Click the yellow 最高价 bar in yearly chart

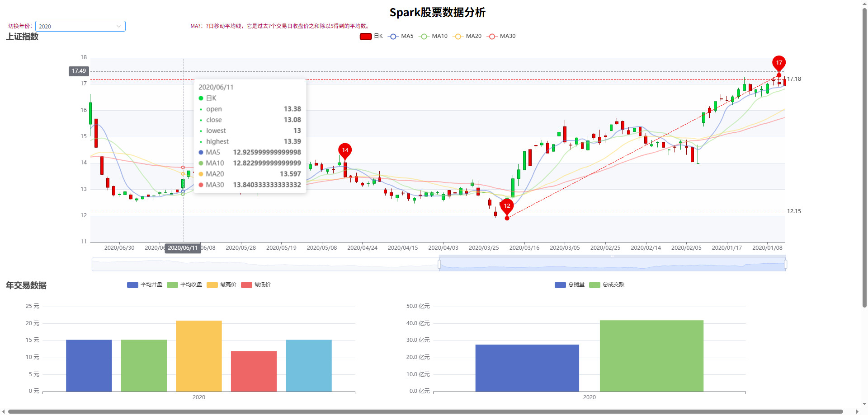199,356
